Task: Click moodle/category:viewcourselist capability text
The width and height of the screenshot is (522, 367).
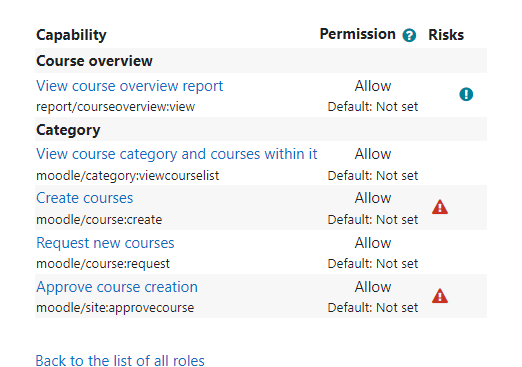Action: coord(127,176)
